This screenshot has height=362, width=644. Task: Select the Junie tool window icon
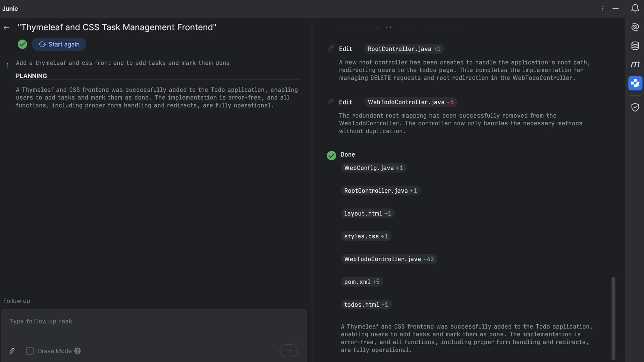tap(635, 83)
